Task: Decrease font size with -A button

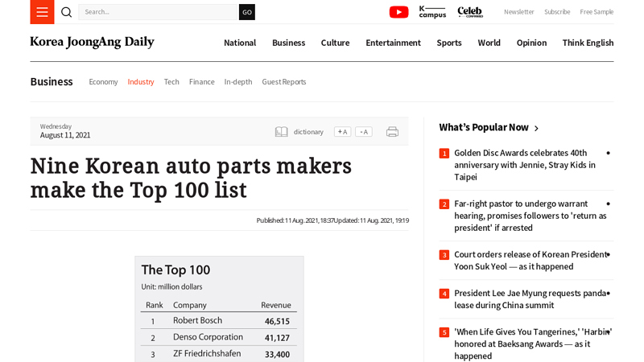Action: [364, 132]
